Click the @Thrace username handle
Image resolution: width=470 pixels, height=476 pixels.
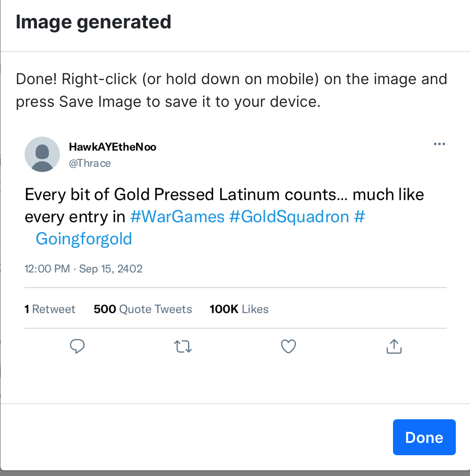(90, 164)
